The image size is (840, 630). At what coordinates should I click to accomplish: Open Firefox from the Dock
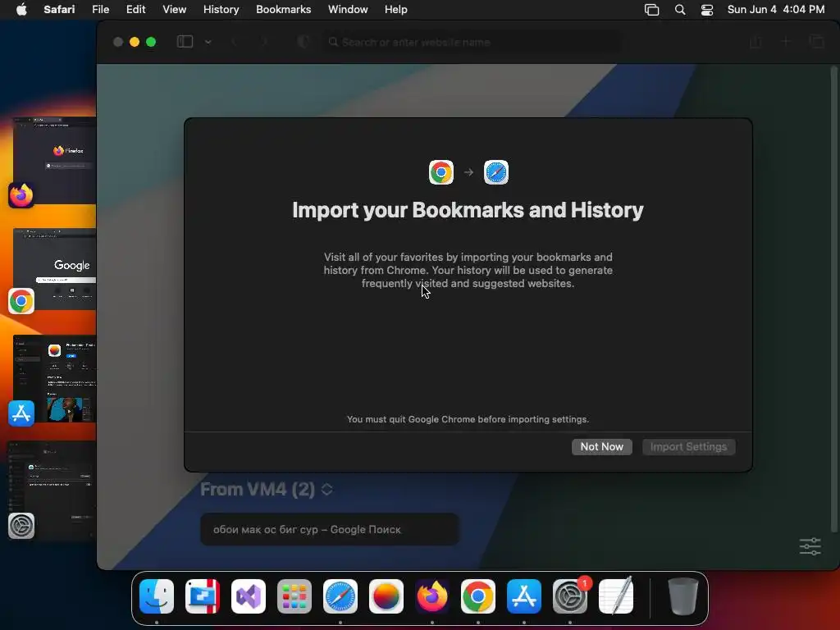432,596
